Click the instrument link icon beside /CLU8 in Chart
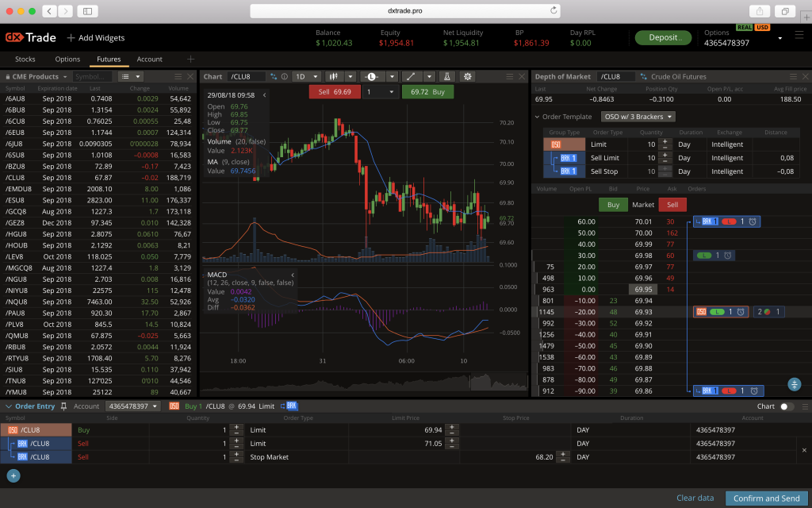Screen dimensions: 812x508 (x=274, y=76)
